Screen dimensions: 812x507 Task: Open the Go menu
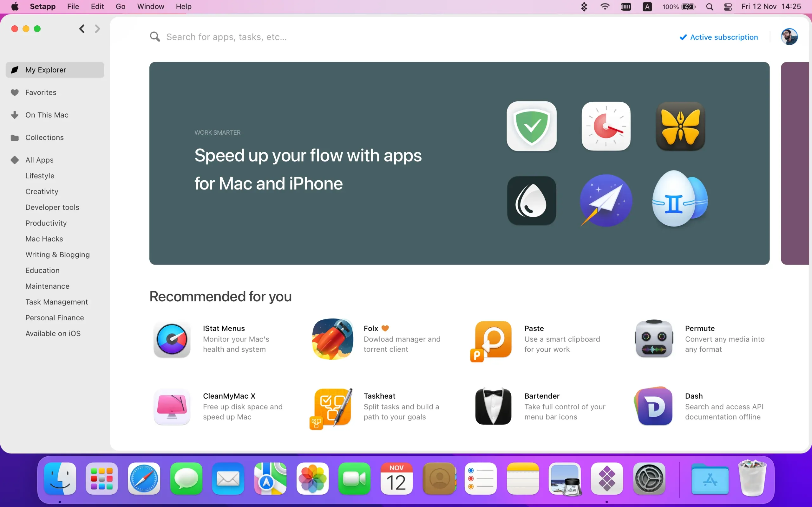pyautogui.click(x=120, y=7)
